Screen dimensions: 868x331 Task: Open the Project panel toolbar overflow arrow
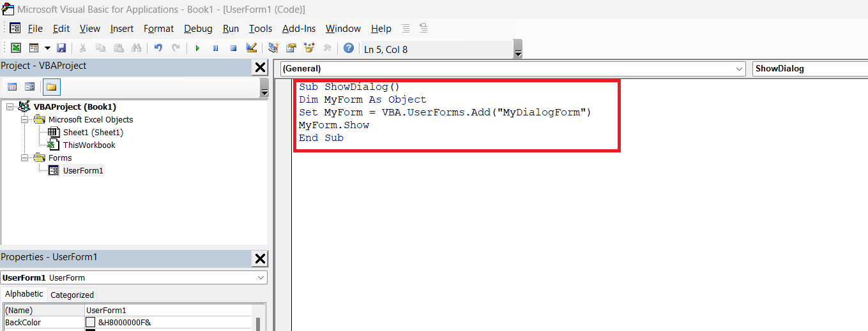pos(264,88)
